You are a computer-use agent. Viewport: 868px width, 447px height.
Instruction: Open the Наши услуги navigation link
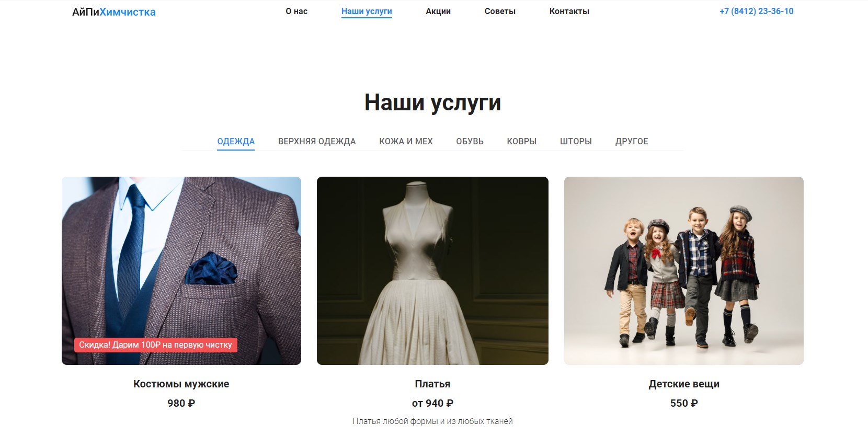tap(367, 11)
